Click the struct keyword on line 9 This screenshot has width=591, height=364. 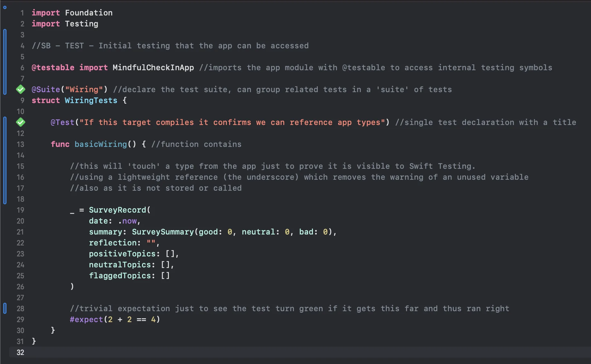pyautogui.click(x=46, y=101)
